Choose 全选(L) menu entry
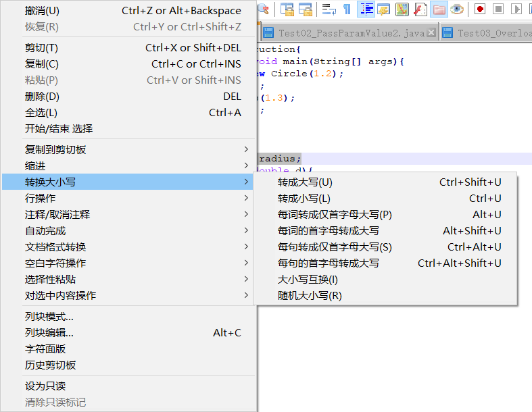Image resolution: width=532 pixels, height=412 pixels. (128, 113)
